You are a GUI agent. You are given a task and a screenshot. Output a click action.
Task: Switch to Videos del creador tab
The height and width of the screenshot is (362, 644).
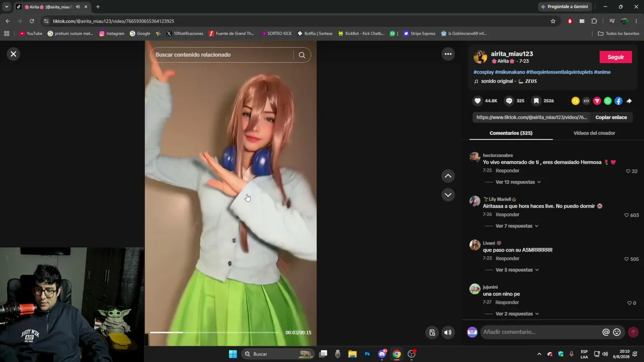[594, 133]
